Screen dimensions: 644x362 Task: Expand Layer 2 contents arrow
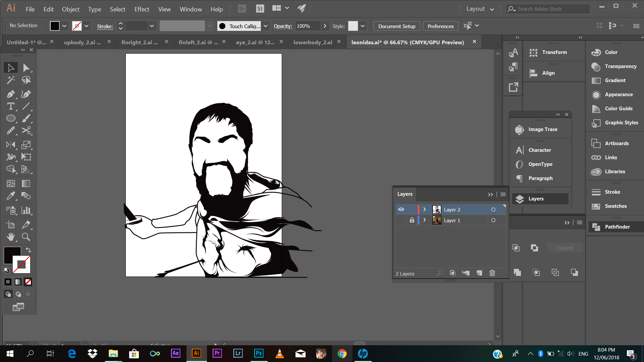tap(425, 209)
